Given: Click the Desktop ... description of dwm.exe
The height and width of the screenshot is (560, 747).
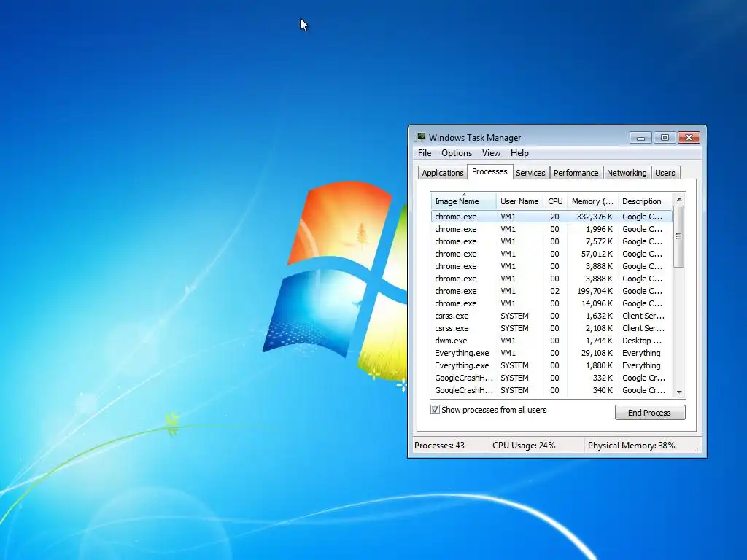Looking at the screenshot, I should (642, 341).
